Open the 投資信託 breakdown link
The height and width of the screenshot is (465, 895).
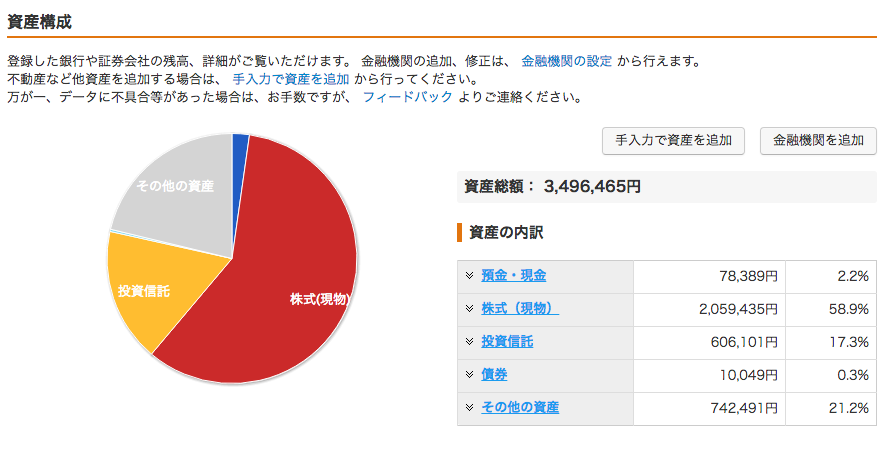[507, 342]
